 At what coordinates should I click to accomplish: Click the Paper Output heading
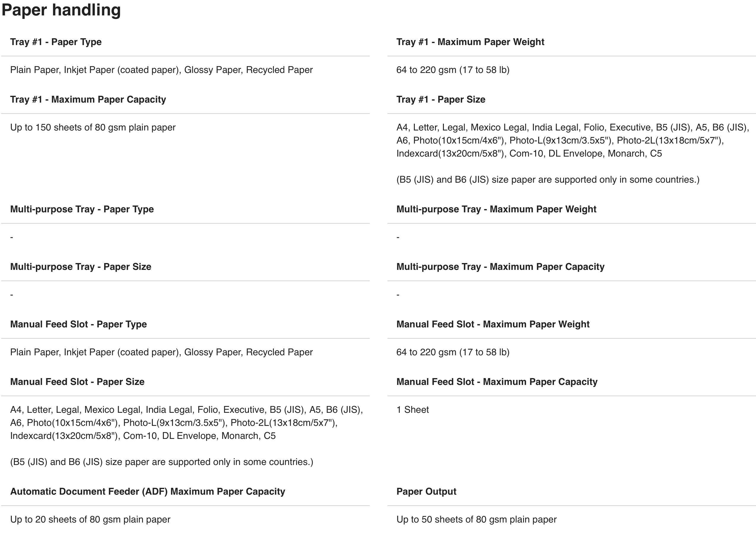pyautogui.click(x=426, y=492)
